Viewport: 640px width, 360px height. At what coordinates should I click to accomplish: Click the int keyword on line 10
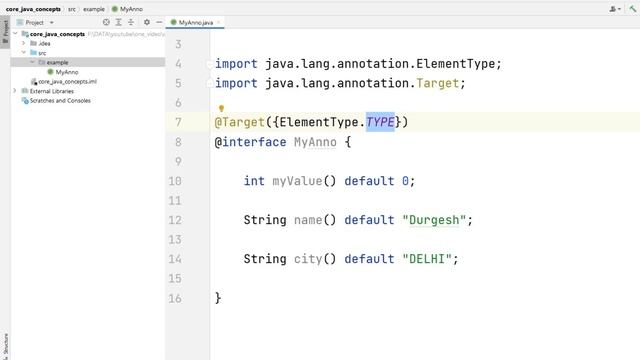click(x=254, y=181)
